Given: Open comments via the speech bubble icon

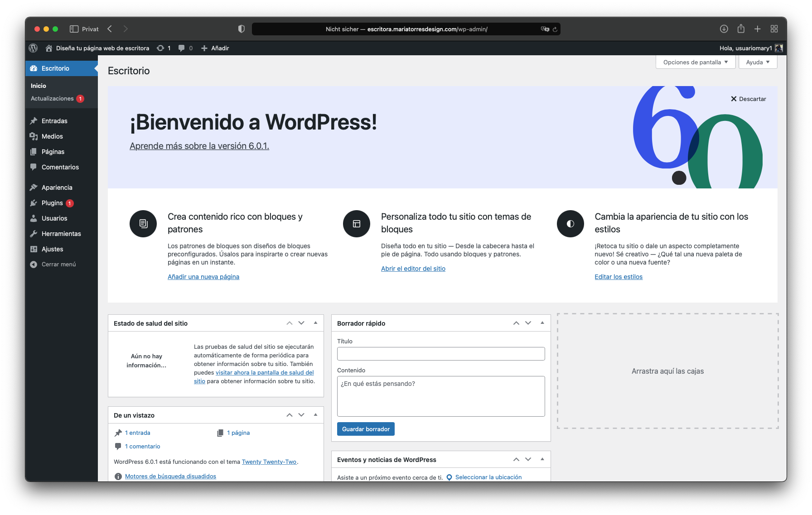Looking at the screenshot, I should pos(182,48).
